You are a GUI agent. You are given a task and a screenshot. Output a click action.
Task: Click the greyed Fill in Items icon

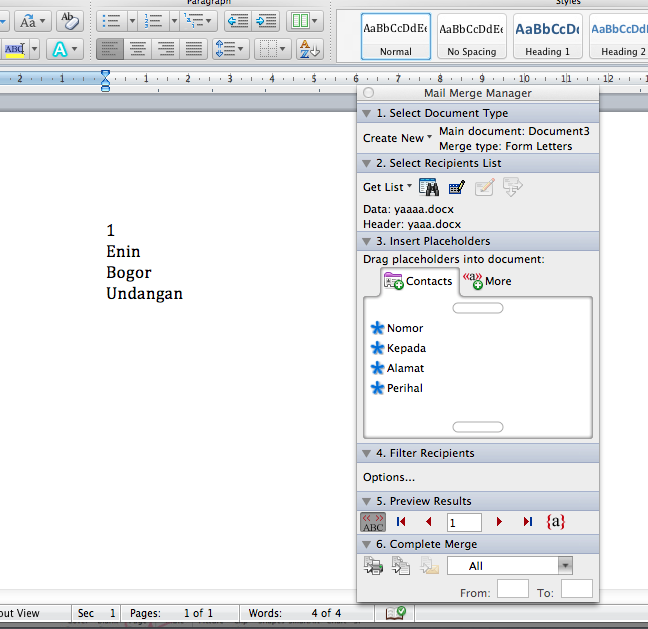pos(513,187)
